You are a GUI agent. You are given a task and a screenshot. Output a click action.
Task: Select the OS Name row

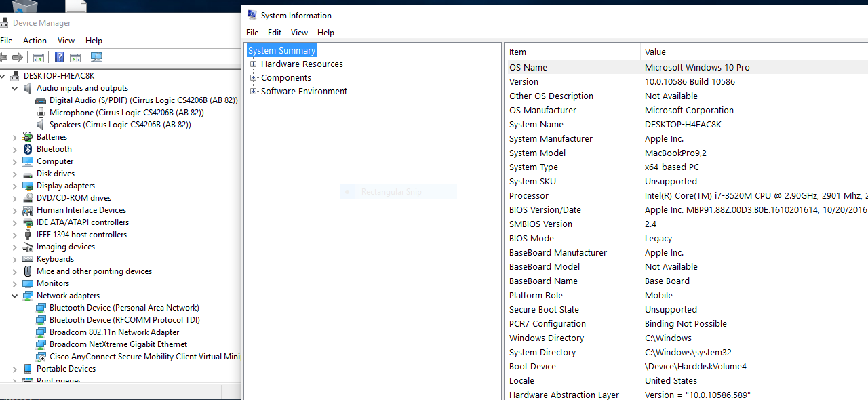686,67
